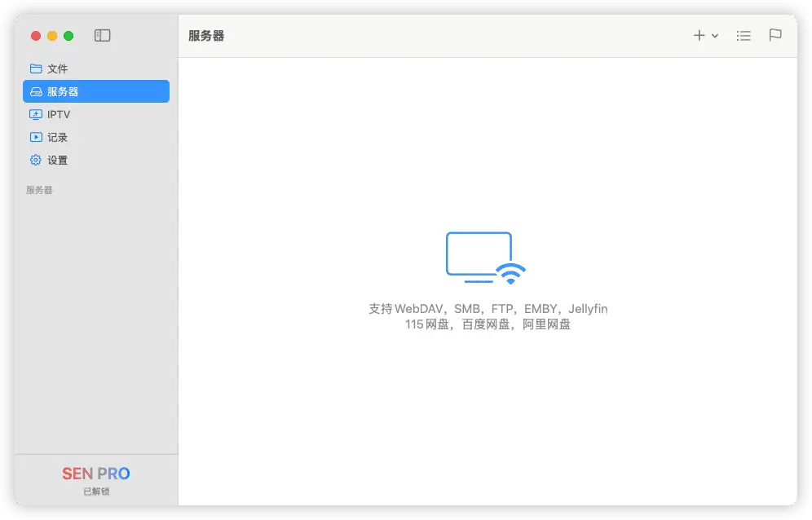Viewport: 812px width, 520px height.
Task: Enter full screen with the green button
Action: pos(68,36)
